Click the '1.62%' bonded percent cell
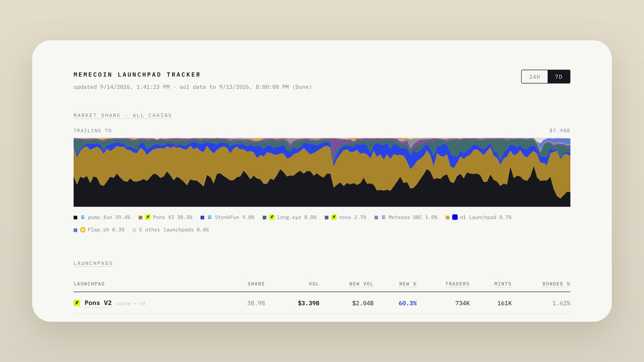 pyautogui.click(x=561, y=303)
